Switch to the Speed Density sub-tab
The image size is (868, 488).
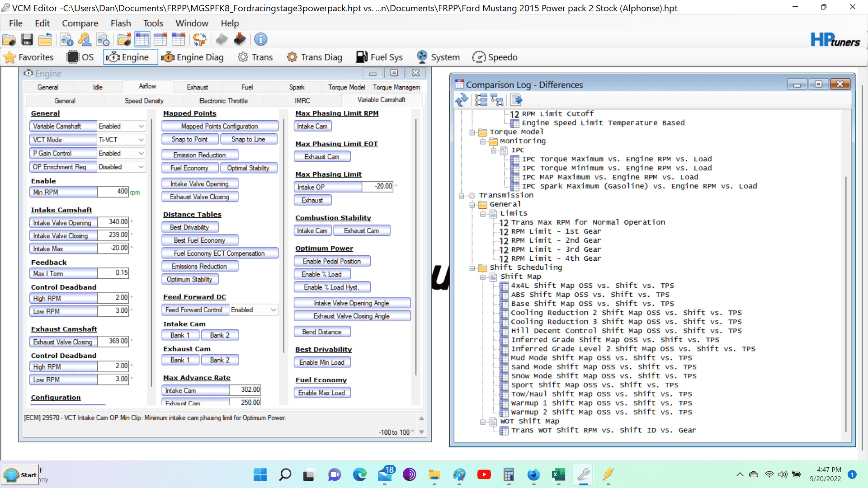coord(144,101)
